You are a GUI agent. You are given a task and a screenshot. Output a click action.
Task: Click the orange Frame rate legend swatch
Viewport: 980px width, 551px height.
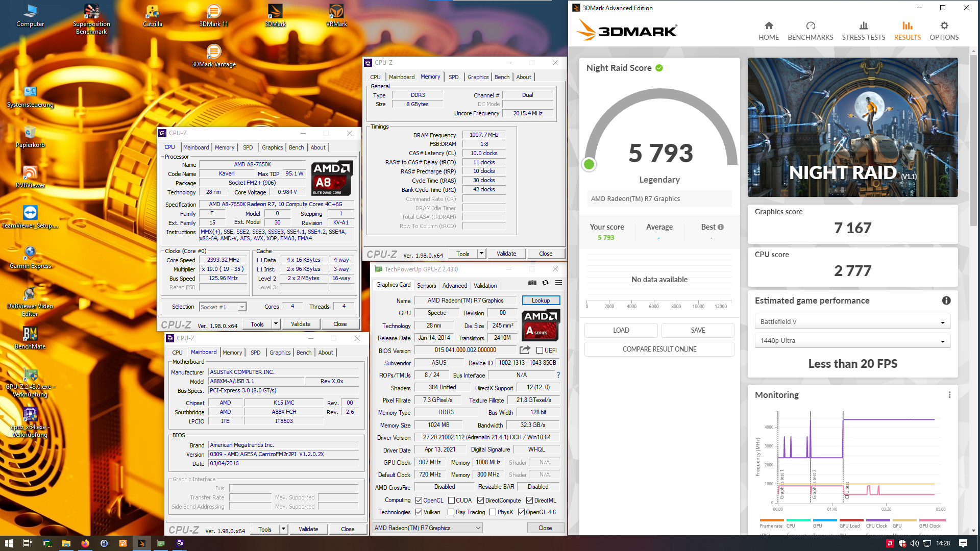coord(771,520)
